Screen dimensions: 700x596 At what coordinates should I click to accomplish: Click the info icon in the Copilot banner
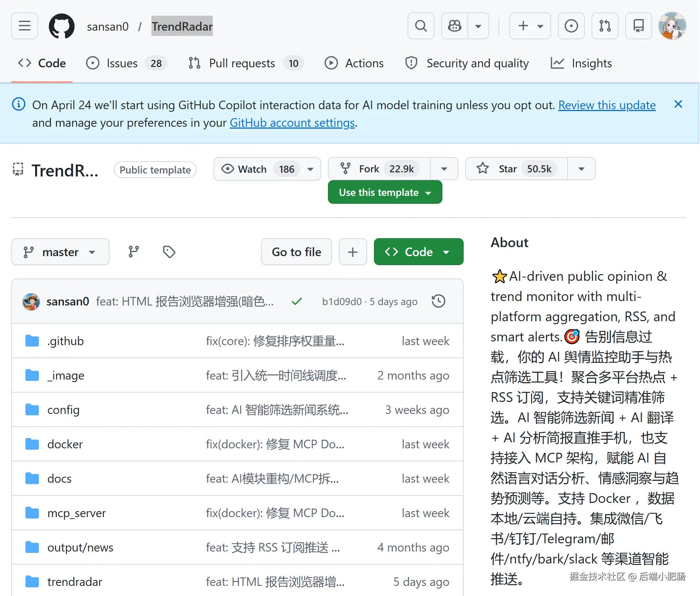19,104
